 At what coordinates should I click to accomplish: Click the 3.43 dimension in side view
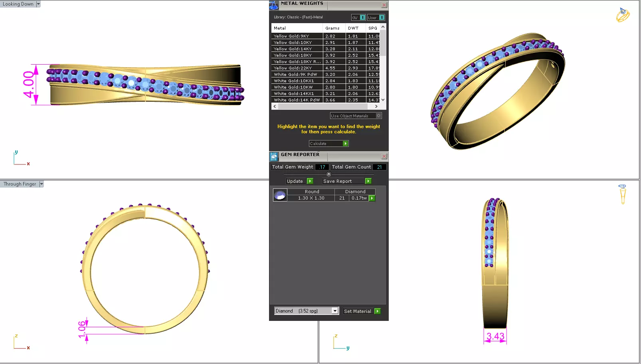[495, 336]
